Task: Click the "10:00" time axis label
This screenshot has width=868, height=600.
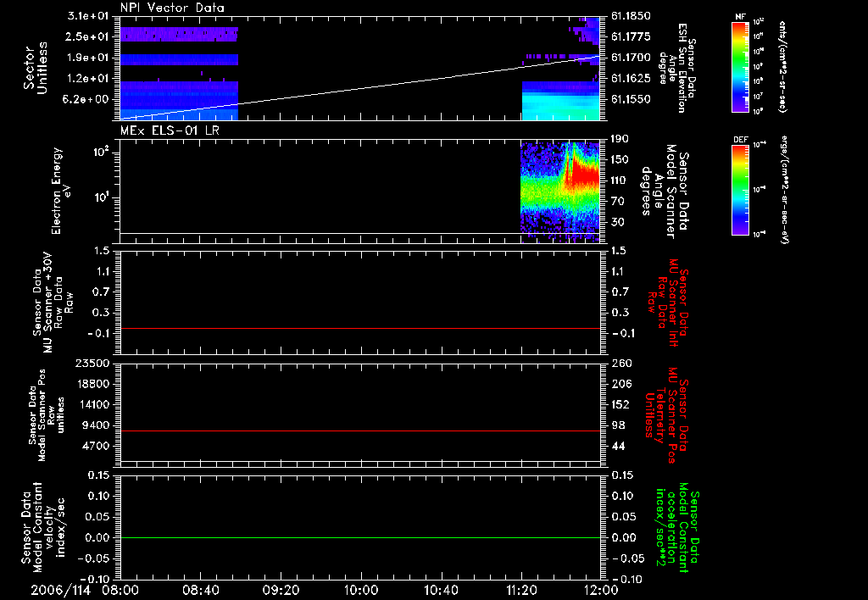Action: pos(361,590)
